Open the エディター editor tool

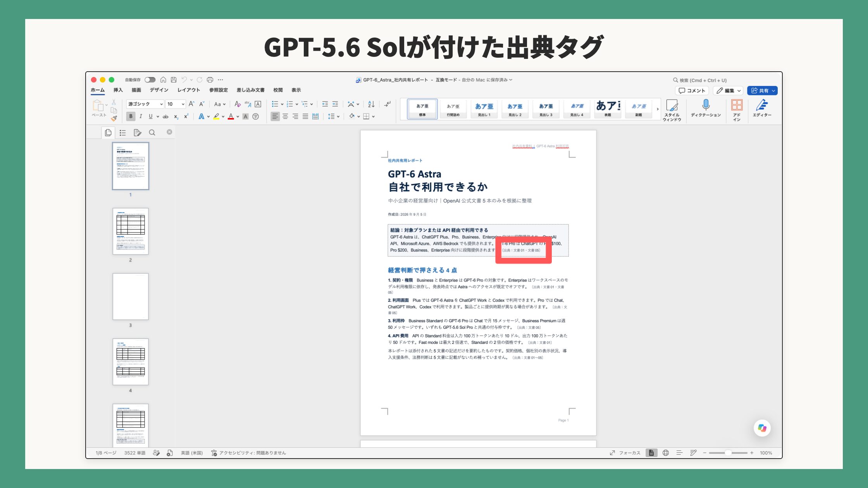[x=762, y=108]
